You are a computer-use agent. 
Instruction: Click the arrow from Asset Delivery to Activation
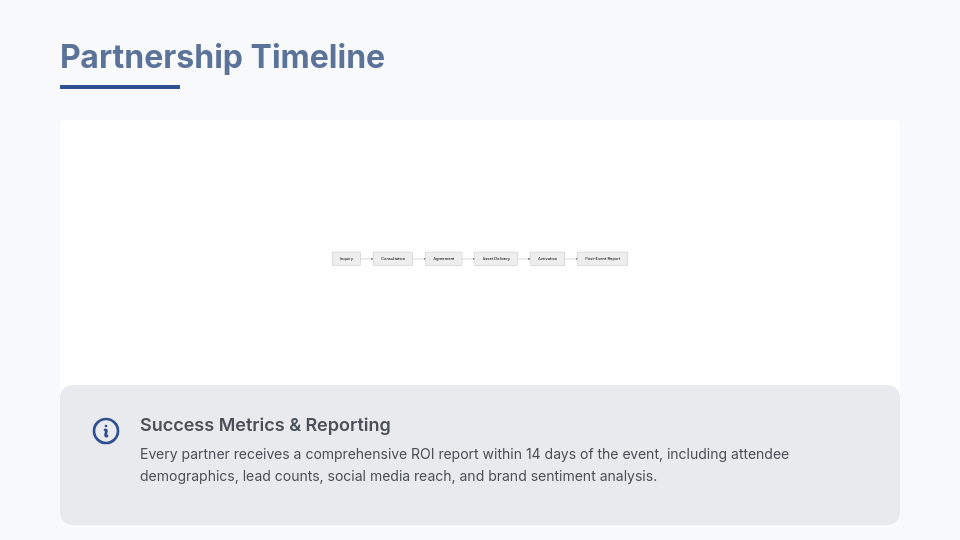tap(524, 259)
